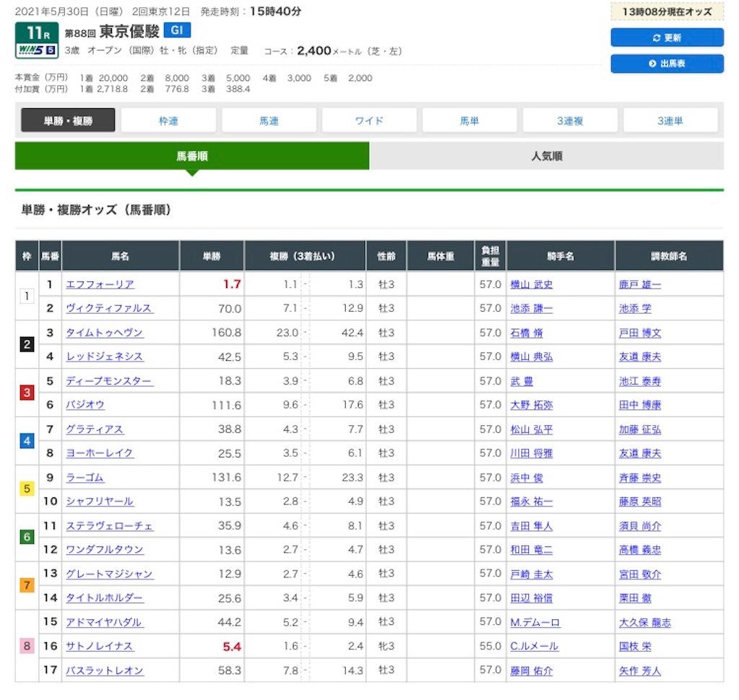Open the ワイド odds tab

coord(369,121)
